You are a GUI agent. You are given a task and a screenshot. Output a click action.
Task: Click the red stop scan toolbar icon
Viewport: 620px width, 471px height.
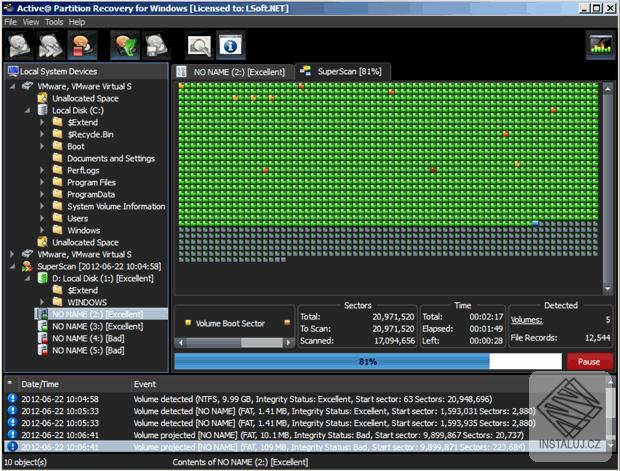pyautogui.click(x=82, y=45)
